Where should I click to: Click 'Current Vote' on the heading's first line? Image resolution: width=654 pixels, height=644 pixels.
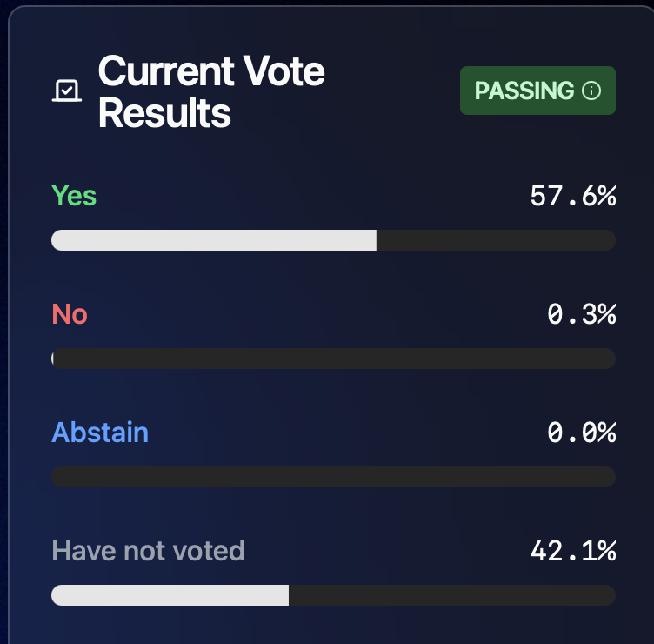[211, 70]
